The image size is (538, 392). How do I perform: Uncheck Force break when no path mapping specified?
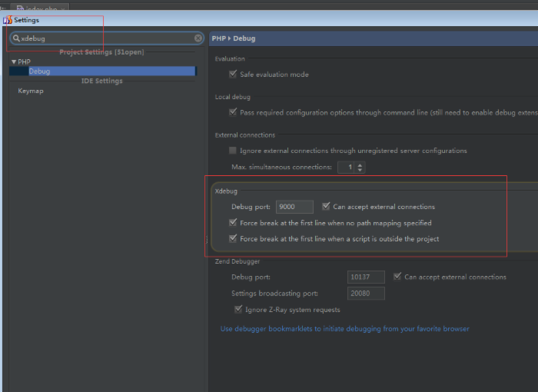click(x=233, y=222)
